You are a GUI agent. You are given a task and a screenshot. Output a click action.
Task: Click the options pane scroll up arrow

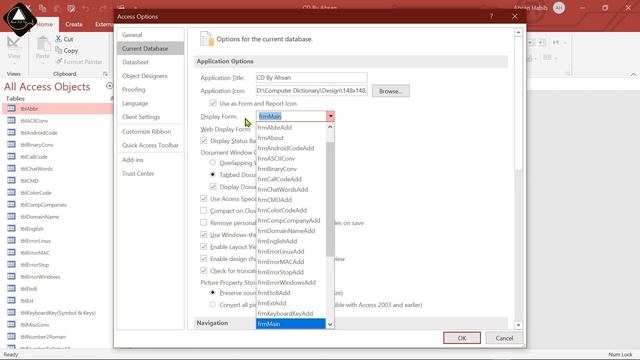(x=518, y=32)
